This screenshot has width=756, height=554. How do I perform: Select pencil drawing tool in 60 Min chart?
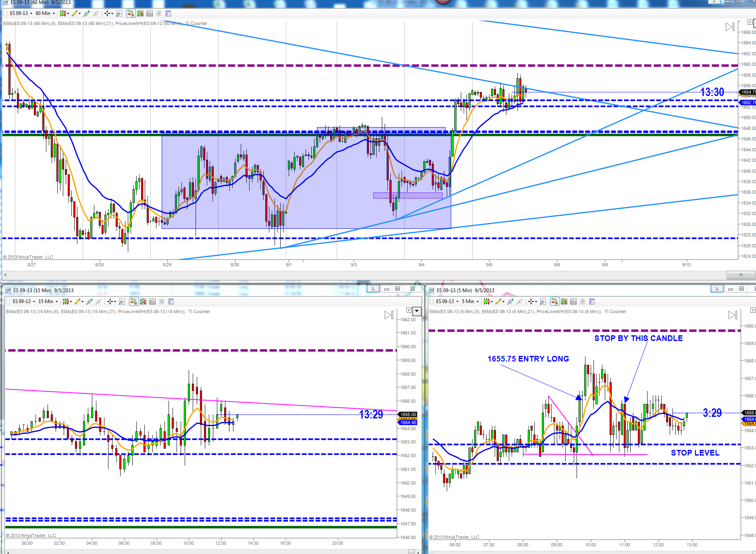[x=75, y=13]
